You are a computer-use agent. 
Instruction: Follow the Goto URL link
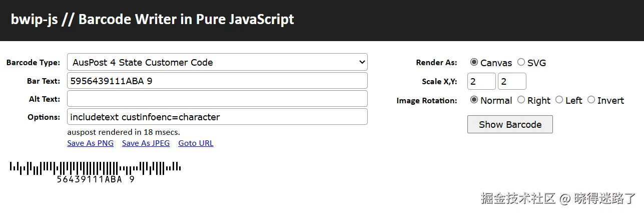click(196, 143)
